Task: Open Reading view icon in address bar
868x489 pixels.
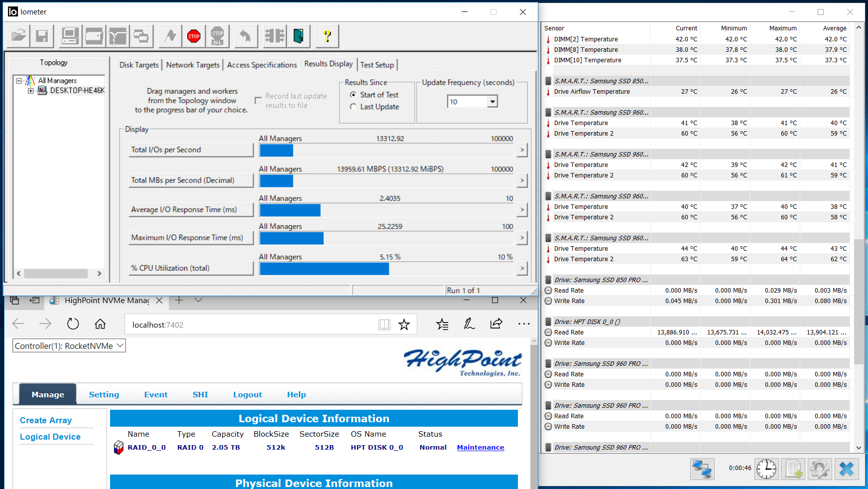Action: point(384,325)
